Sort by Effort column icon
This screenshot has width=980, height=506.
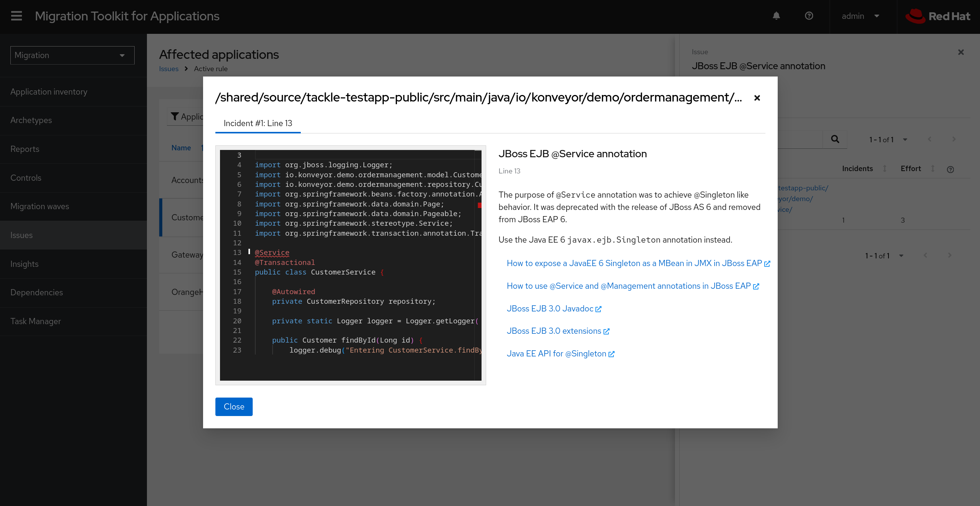point(933,169)
